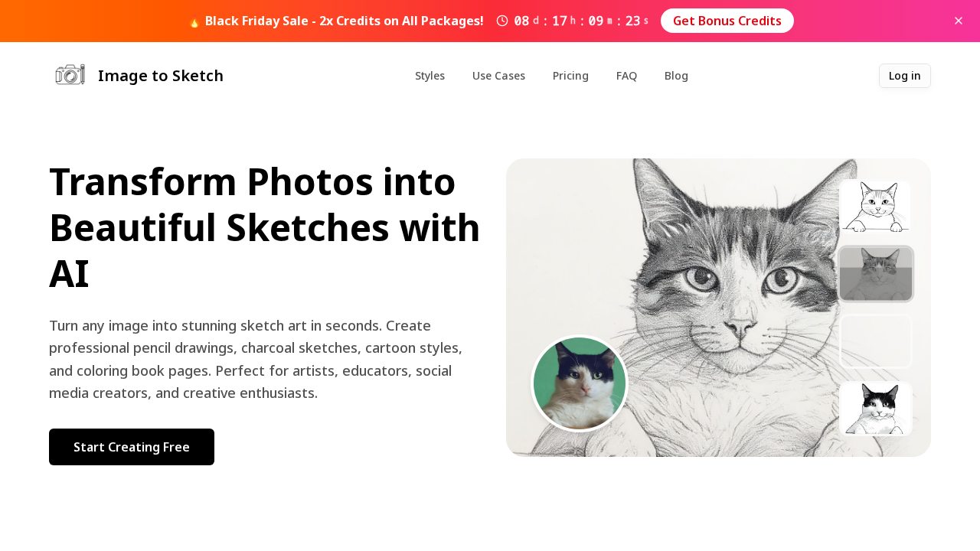Click the Log in button
The height and width of the screenshot is (551, 980).
point(904,74)
